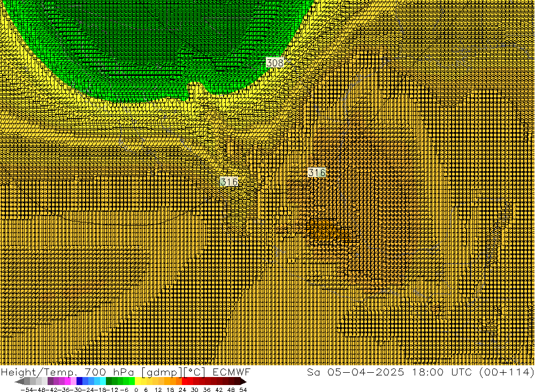
Task: Click the -12 value on the temperature scale
Action: tap(112, 390)
